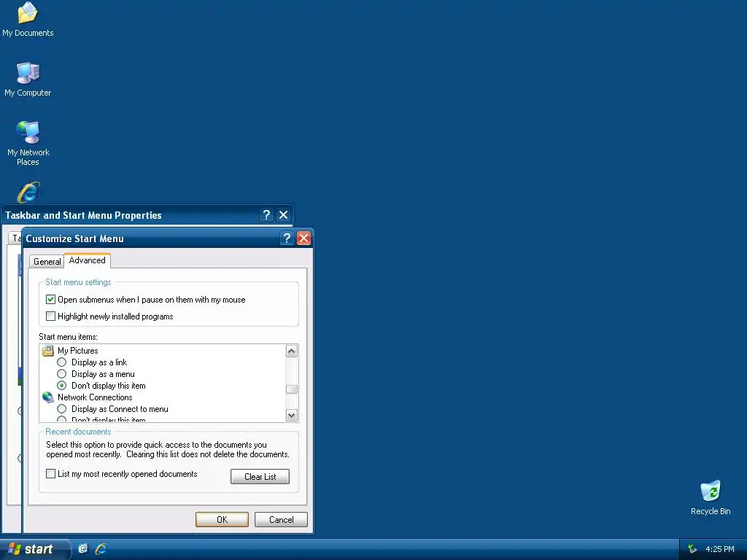
Task: Toggle Open submenus on mouse pause checkbox
Action: 50,300
